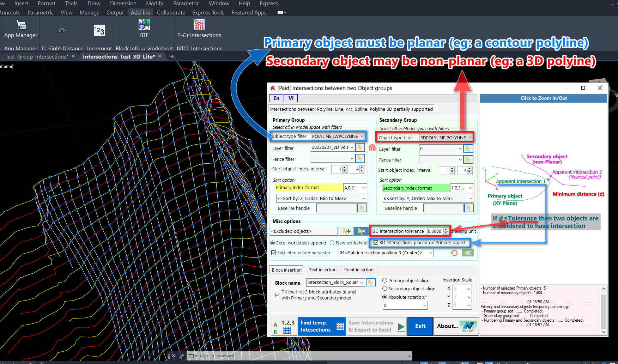Close the command line panel
The height and width of the screenshot is (364, 618).
[174, 356]
